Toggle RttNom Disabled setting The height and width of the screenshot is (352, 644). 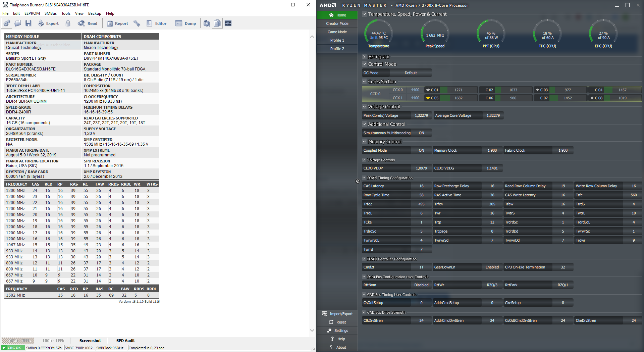click(422, 285)
